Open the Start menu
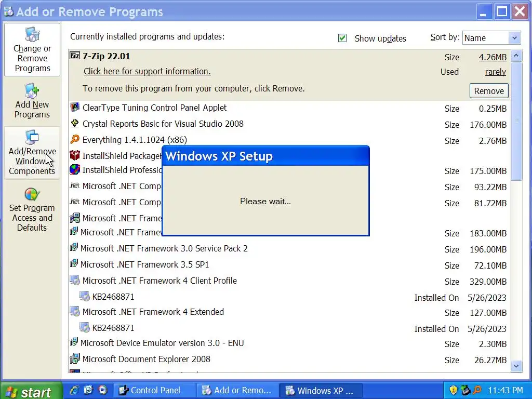The height and width of the screenshot is (399, 532). [x=31, y=391]
